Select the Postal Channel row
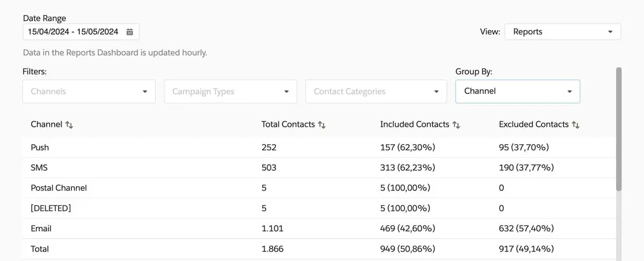 [58, 188]
